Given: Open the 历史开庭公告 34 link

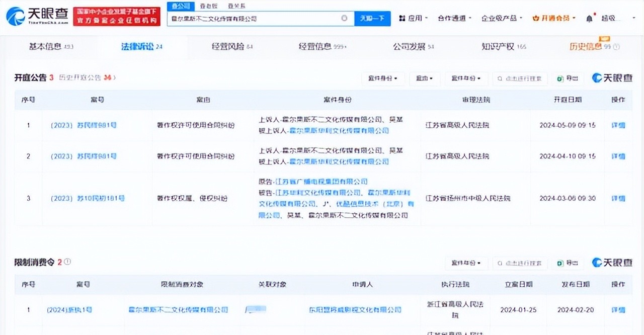Looking at the screenshot, I should click(x=88, y=77).
